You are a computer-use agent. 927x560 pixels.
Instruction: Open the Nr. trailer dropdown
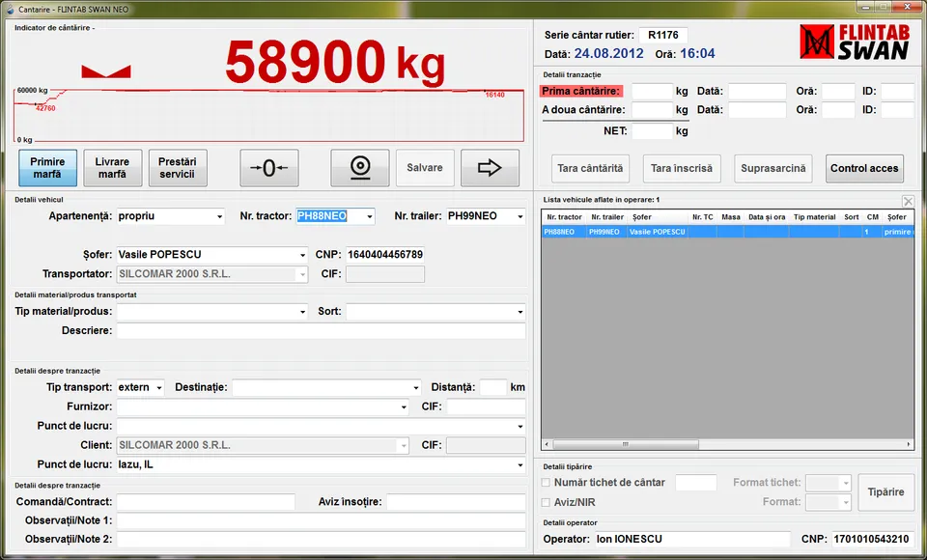[x=520, y=216]
